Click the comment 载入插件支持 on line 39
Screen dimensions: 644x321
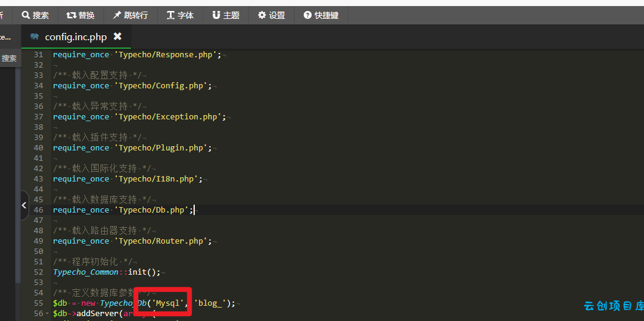click(100, 137)
